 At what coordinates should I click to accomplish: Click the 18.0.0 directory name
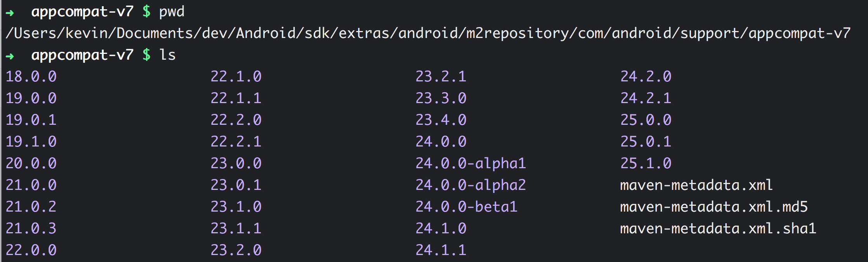click(31, 77)
